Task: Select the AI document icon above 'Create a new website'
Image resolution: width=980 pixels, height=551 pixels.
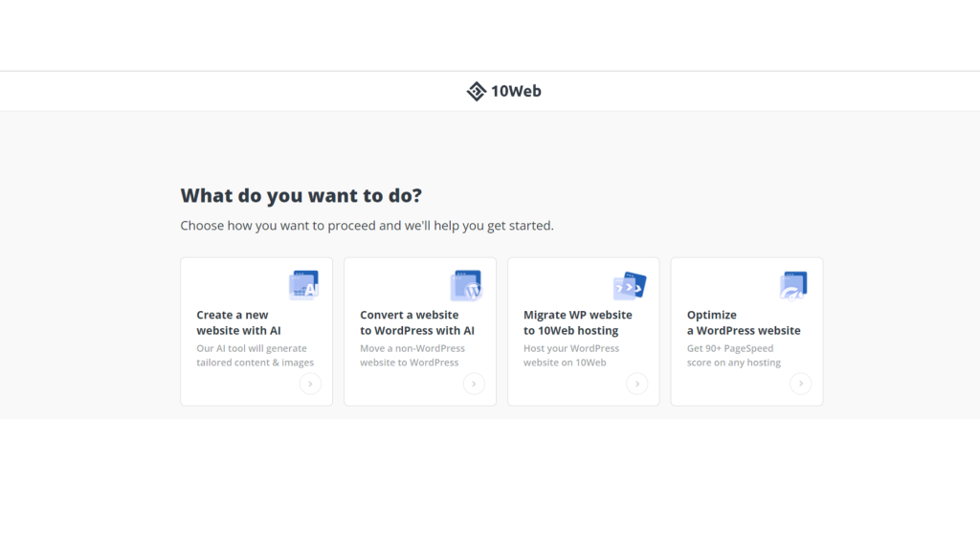Action: pyautogui.click(x=304, y=284)
